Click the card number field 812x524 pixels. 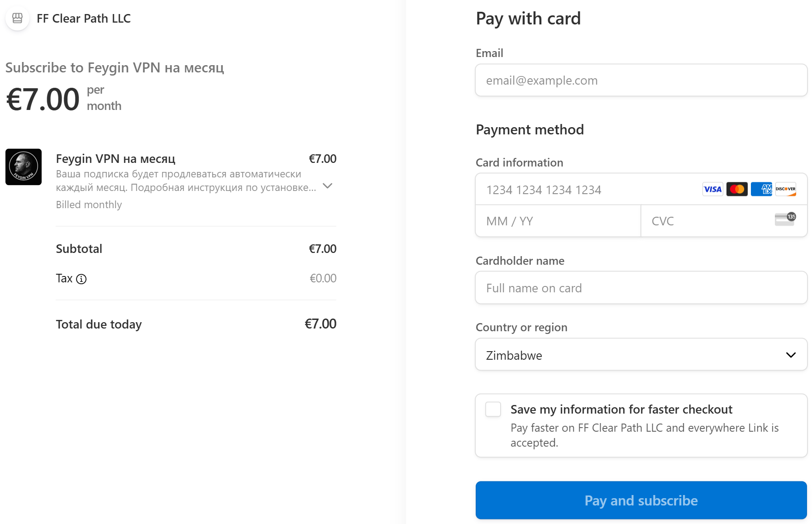588,190
